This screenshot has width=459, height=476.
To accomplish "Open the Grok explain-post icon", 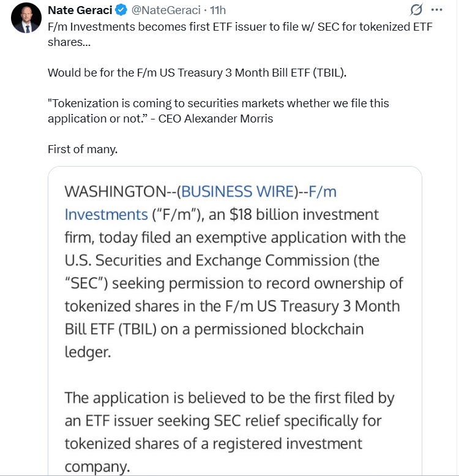I will [x=416, y=10].
